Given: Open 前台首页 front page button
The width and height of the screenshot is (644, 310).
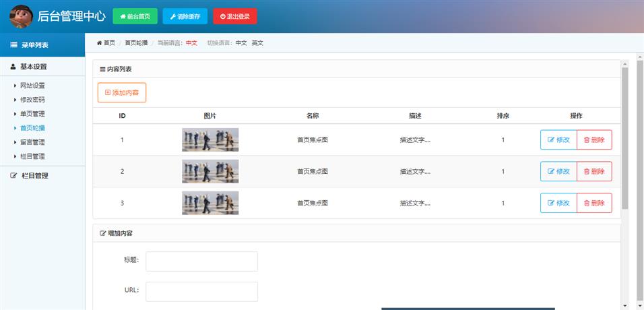Looking at the screenshot, I should (135, 16).
